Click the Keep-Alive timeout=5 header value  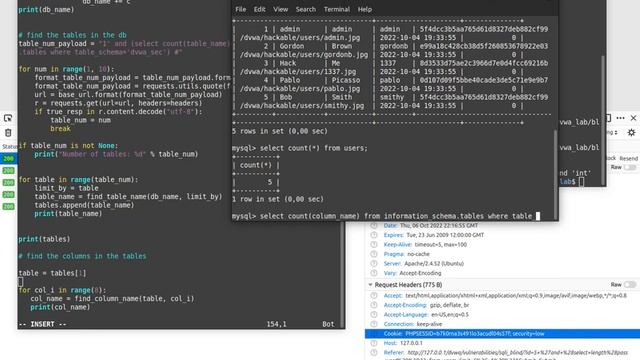coord(441,244)
